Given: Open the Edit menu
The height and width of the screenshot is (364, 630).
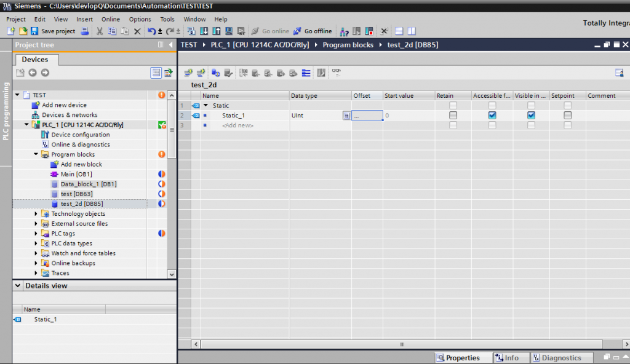Looking at the screenshot, I should point(40,19).
